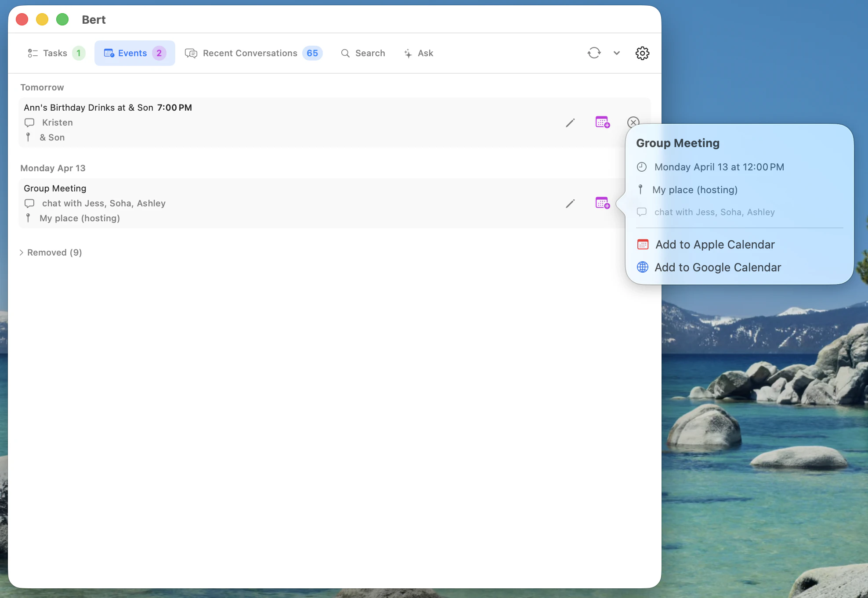868x598 pixels.
Task: Click the clock icon in the Group Meeting popup
Action: point(641,167)
